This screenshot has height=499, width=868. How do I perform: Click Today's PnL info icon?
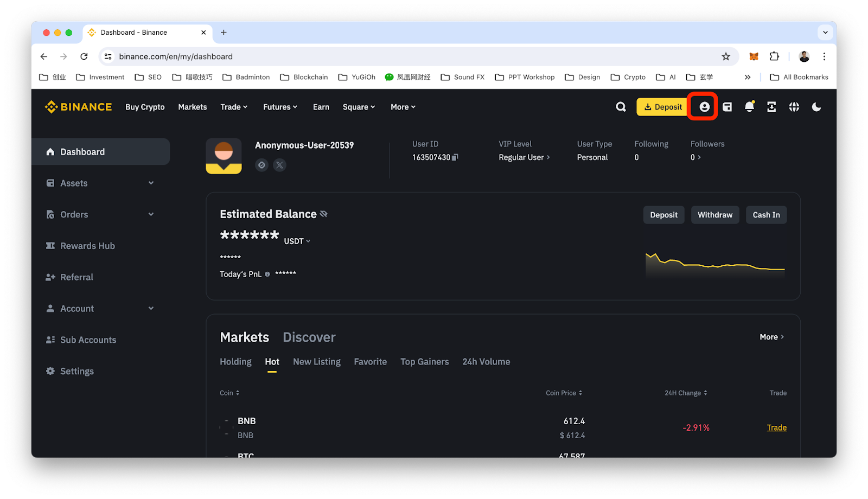267,274
